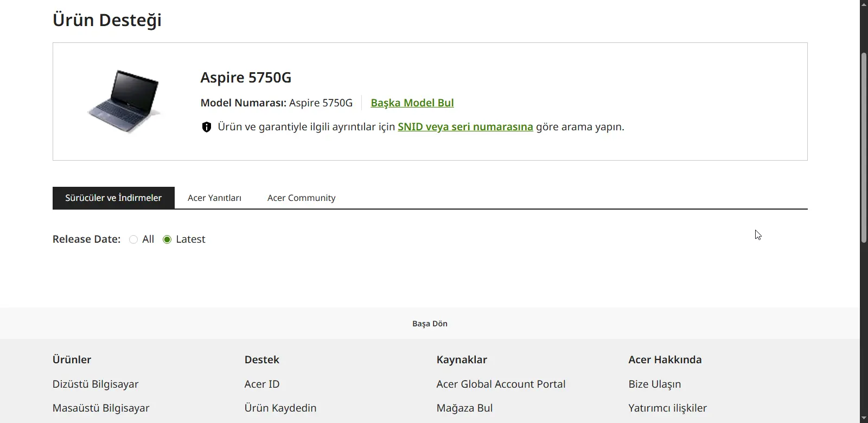Switch to the Acer Yanıtları tab
The image size is (868, 423).
214,198
